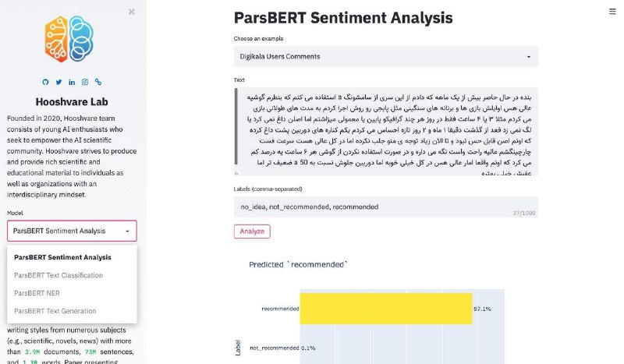624x364 pixels.
Task: Click the arrow of the example dropdown
Action: (x=529, y=57)
